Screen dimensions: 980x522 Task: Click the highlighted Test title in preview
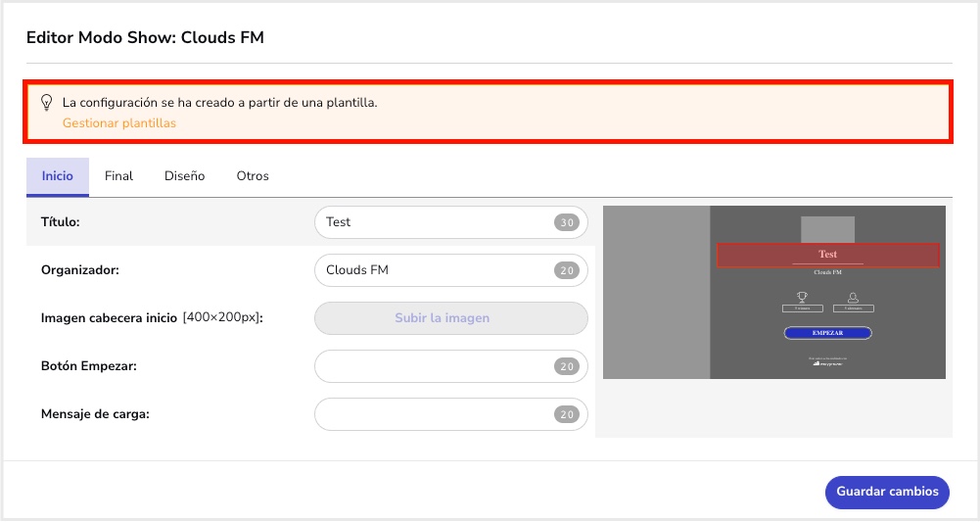coord(827,255)
